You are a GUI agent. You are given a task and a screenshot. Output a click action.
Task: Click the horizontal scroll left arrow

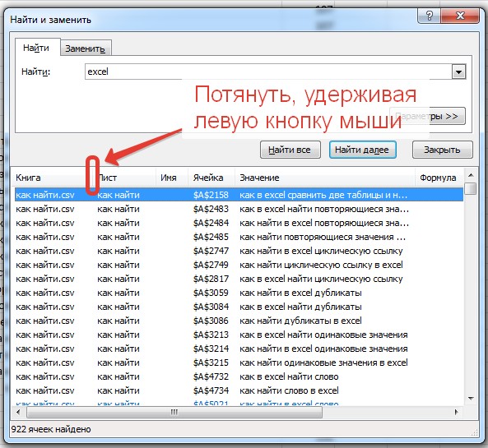click(18, 413)
